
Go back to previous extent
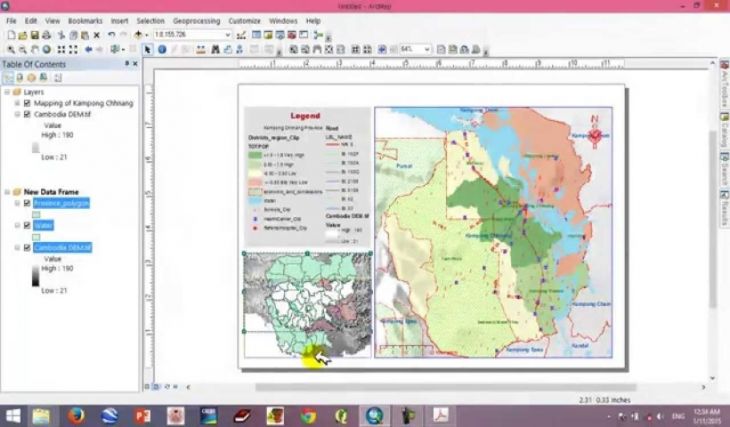click(88, 49)
